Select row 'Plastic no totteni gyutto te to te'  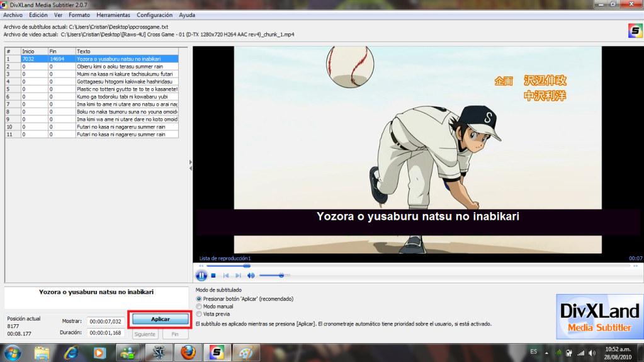[91, 89]
